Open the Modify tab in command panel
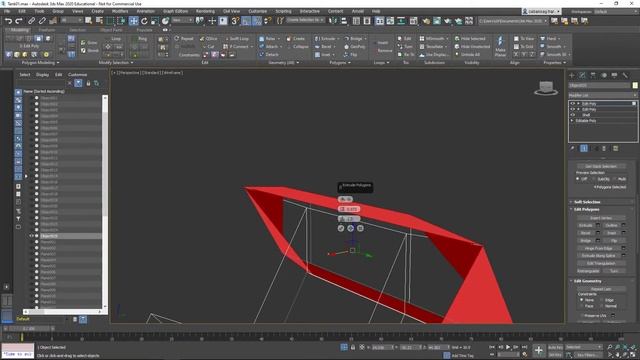Viewport: 640px width, 360px height. tap(582, 76)
